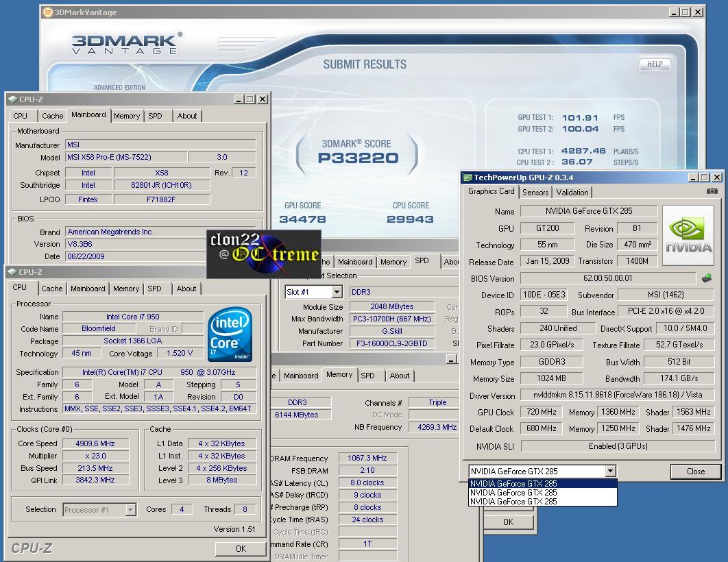Image resolution: width=728 pixels, height=562 pixels.
Task: Select the second GTX 285 list entry
Action: [x=543, y=492]
